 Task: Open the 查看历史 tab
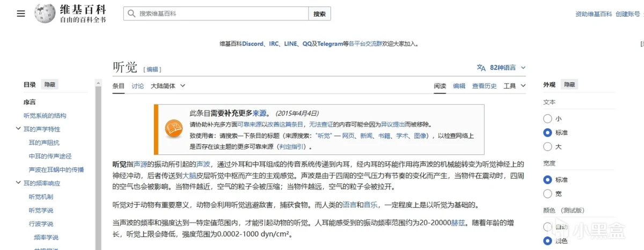tap(484, 86)
